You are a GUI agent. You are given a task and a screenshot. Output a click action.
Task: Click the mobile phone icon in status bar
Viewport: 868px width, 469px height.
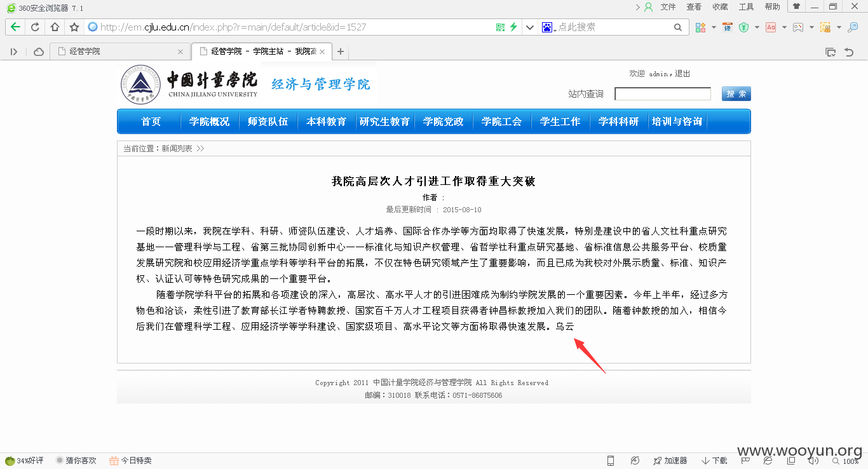[611, 461]
